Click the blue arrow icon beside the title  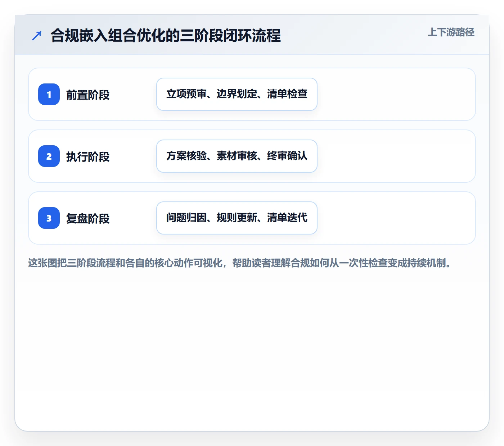pos(37,36)
